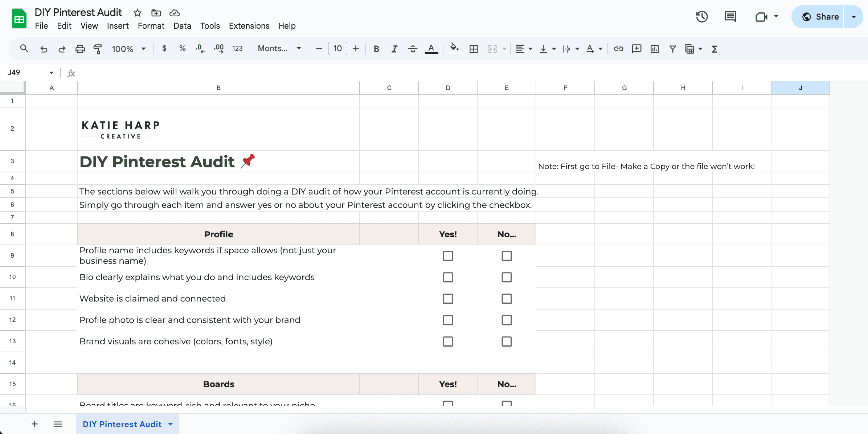This screenshot has height=434, width=868.
Task: Check Yes for Website is claimed row
Action: coord(448,299)
